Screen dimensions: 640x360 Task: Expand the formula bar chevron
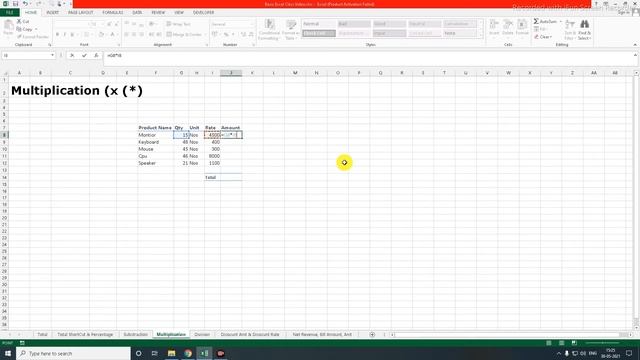pos(635,55)
